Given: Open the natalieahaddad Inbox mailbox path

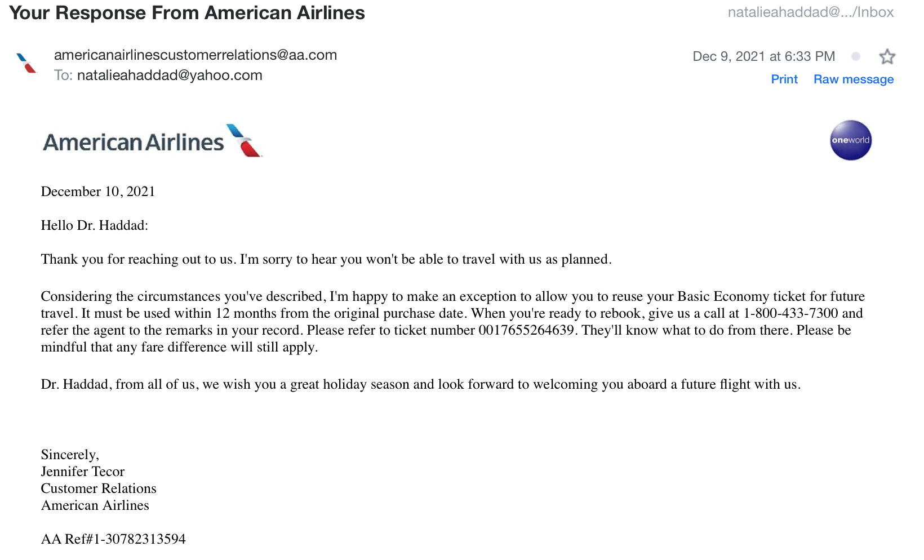Looking at the screenshot, I should [811, 12].
